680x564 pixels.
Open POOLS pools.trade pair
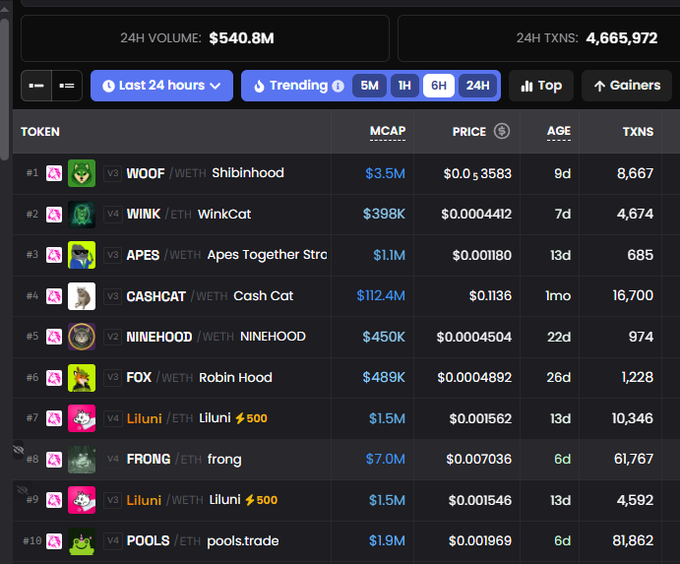[203, 541]
